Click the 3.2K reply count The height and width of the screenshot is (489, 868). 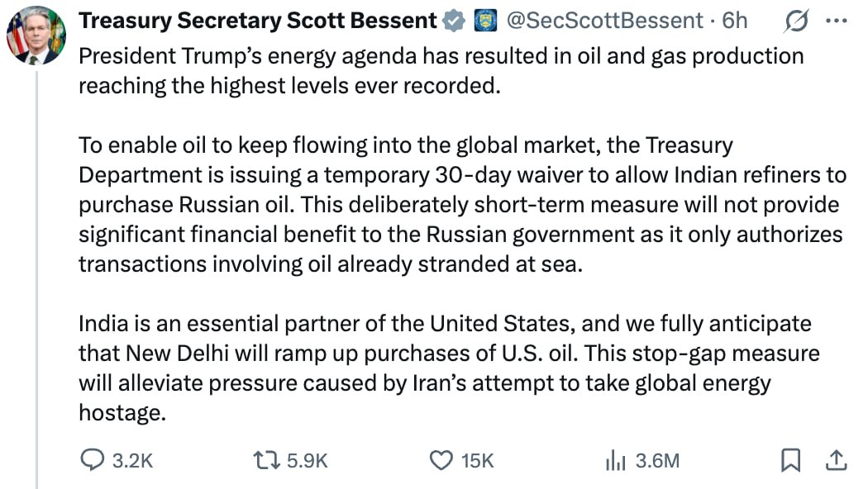(132, 461)
